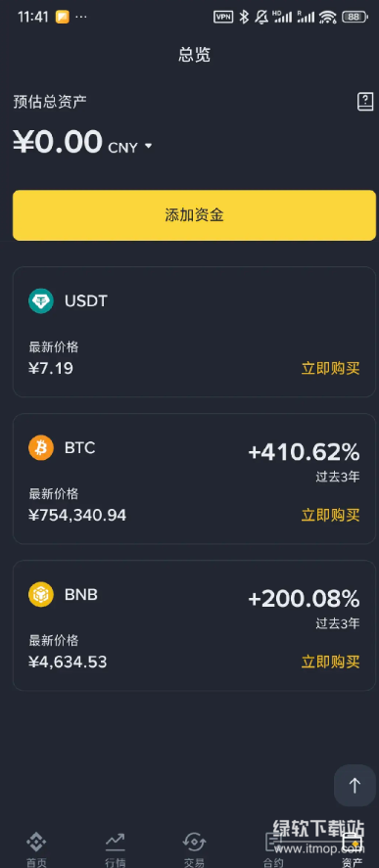Expand the CNY currency dropdown arrow
The width and height of the screenshot is (379, 868).
[x=148, y=146]
